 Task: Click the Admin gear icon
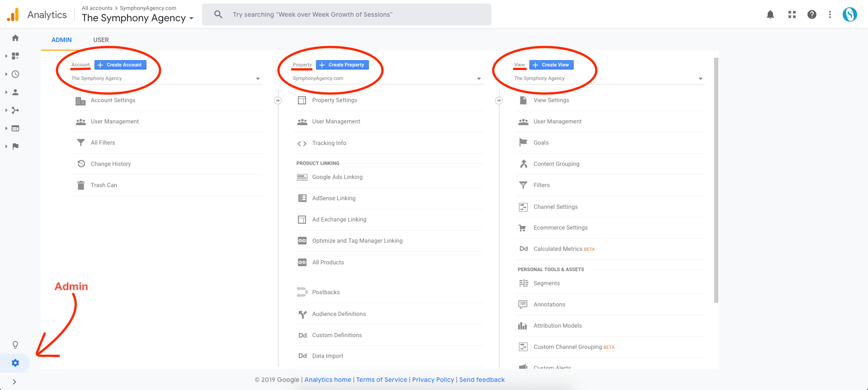[x=15, y=363]
